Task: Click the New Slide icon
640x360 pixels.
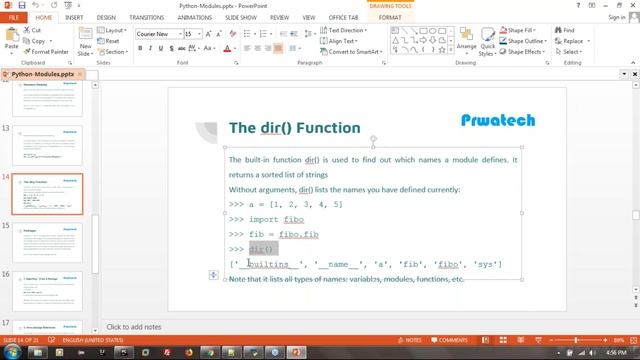Action: click(x=85, y=34)
